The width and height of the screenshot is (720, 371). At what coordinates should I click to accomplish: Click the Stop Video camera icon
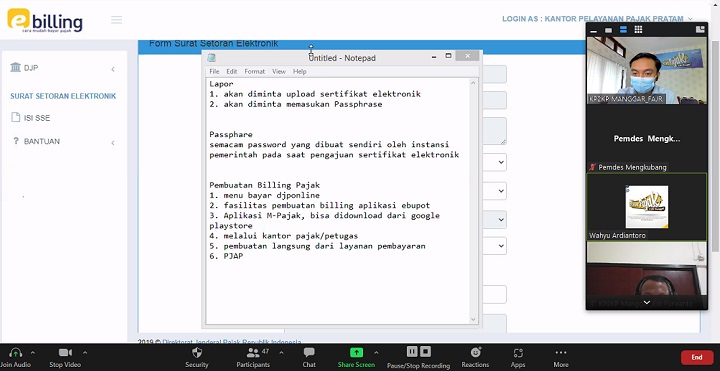click(x=65, y=353)
